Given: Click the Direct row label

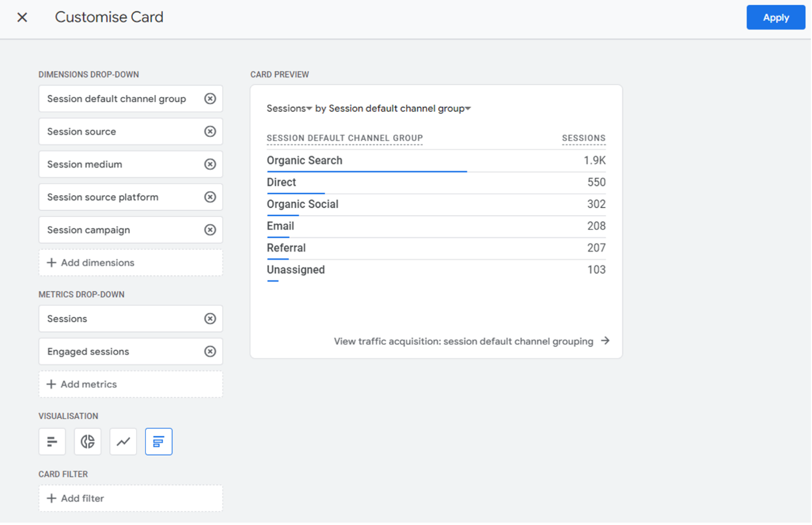Looking at the screenshot, I should [281, 182].
